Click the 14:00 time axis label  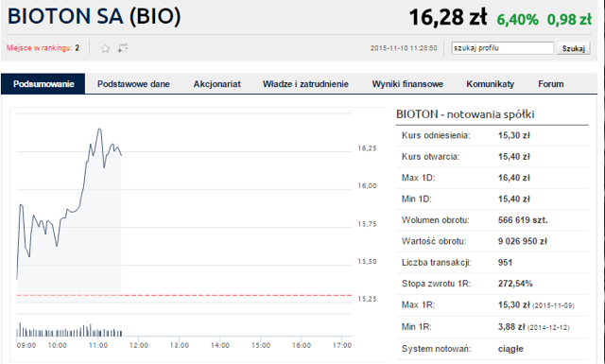(220, 345)
